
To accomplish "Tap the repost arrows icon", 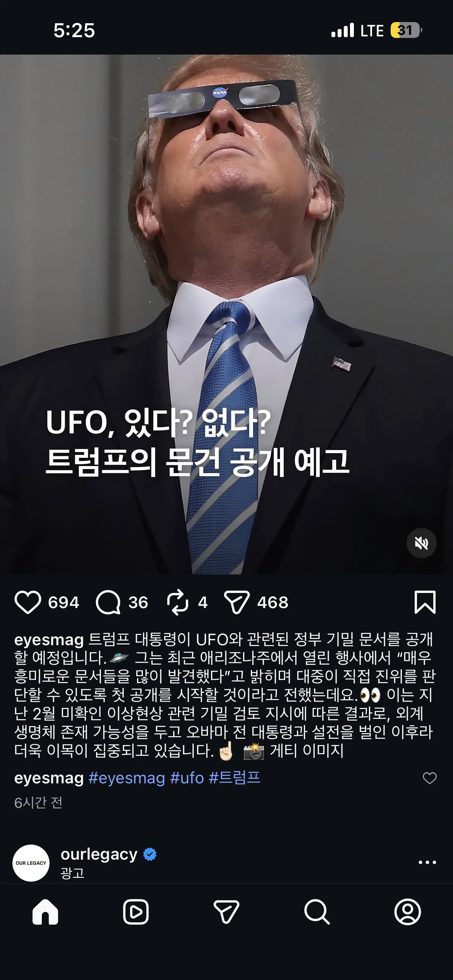I will tap(178, 602).
